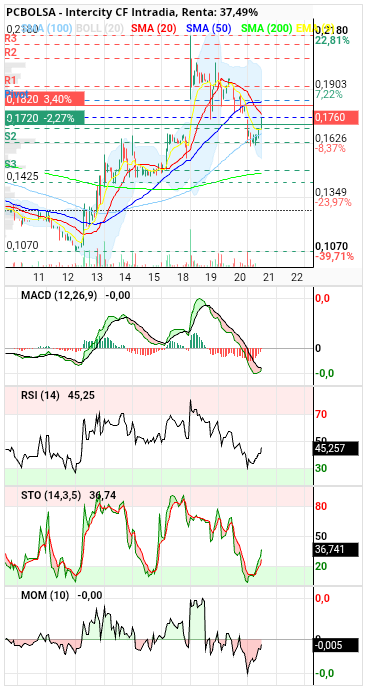The height and width of the screenshot is (690, 367).
Task: Click the 7,22% value on the right axis
Action: coord(330,94)
